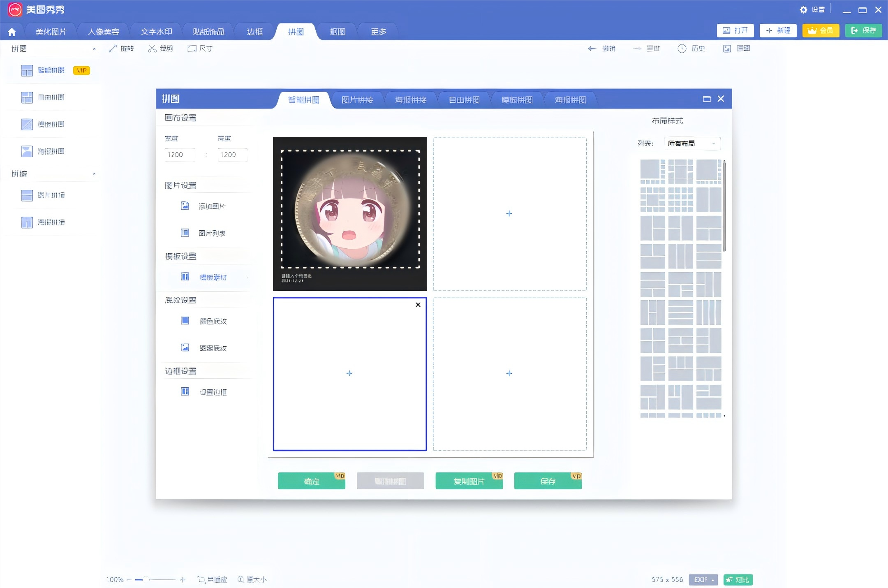Remove selected cell with its X
This screenshot has width=888, height=588.
(418, 305)
